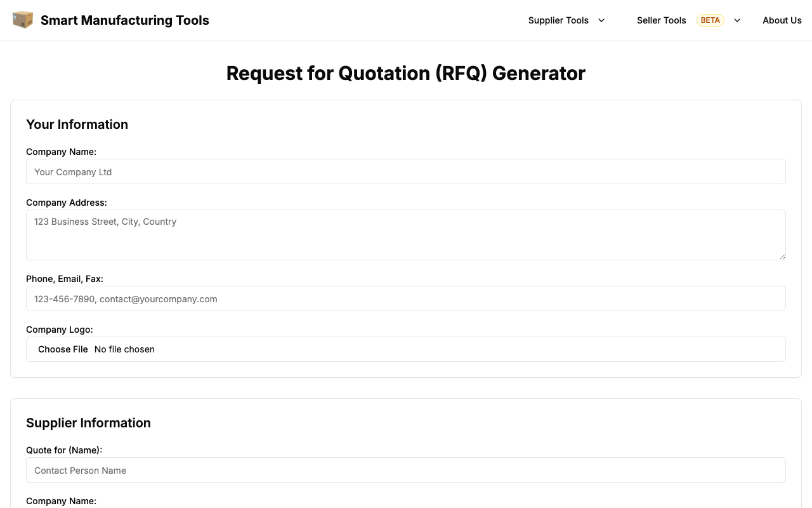This screenshot has width=812, height=508.
Task: Click the 'Company Address:' label
Action: point(67,203)
